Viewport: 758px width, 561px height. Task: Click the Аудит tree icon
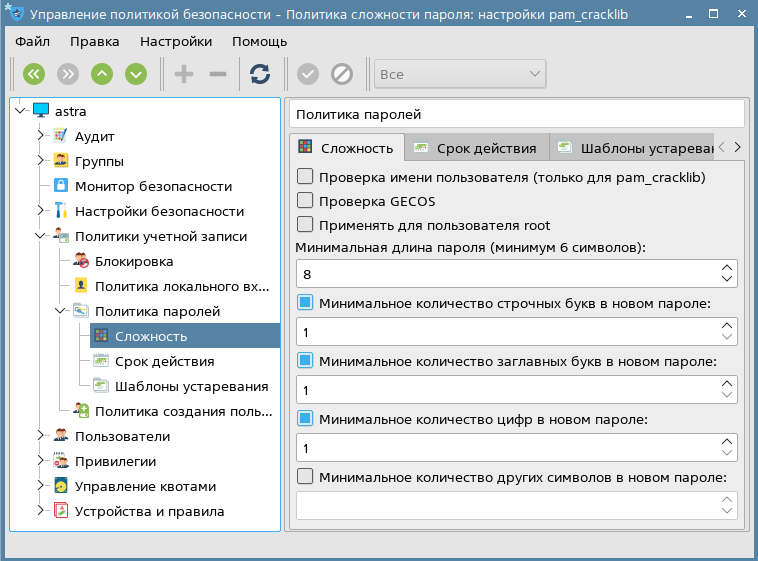60,136
